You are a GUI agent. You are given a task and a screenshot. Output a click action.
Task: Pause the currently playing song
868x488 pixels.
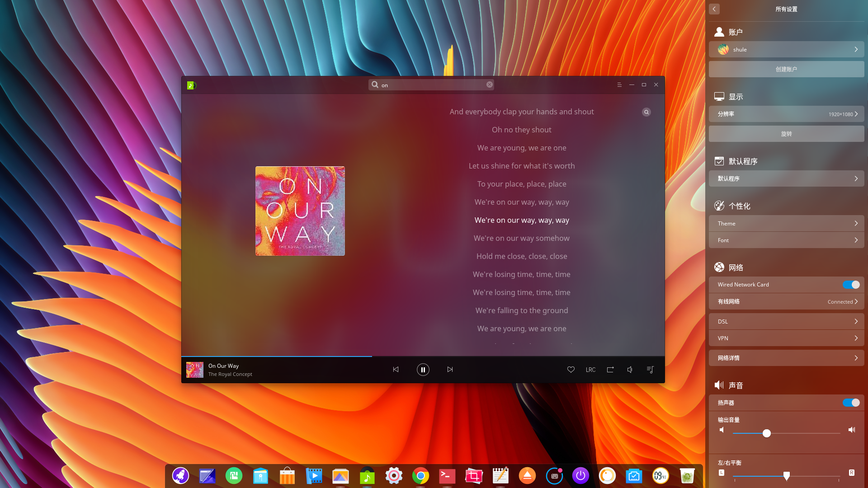click(423, 370)
